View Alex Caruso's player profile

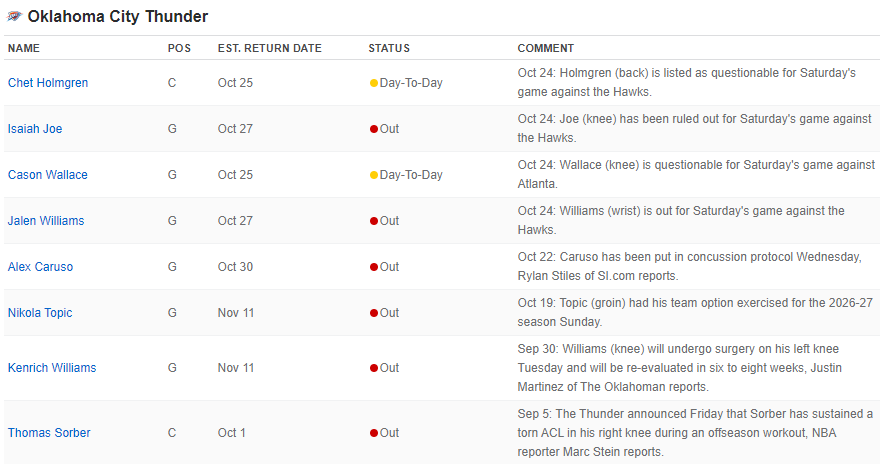(x=40, y=267)
